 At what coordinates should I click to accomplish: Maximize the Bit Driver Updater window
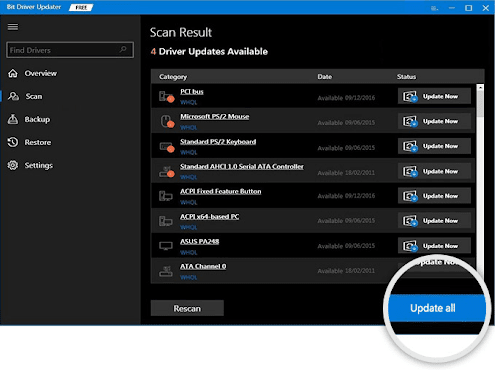click(x=468, y=8)
